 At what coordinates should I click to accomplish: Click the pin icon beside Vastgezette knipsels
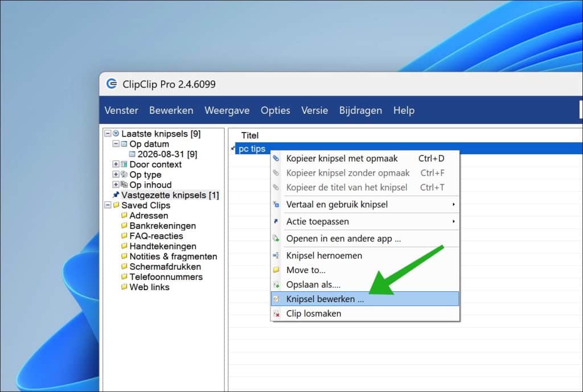[x=116, y=195]
